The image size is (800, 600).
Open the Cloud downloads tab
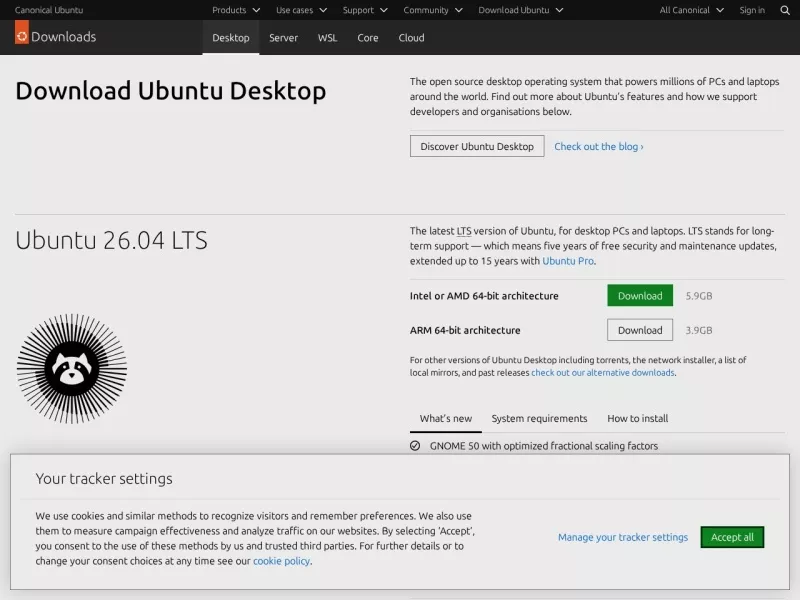pyautogui.click(x=411, y=38)
